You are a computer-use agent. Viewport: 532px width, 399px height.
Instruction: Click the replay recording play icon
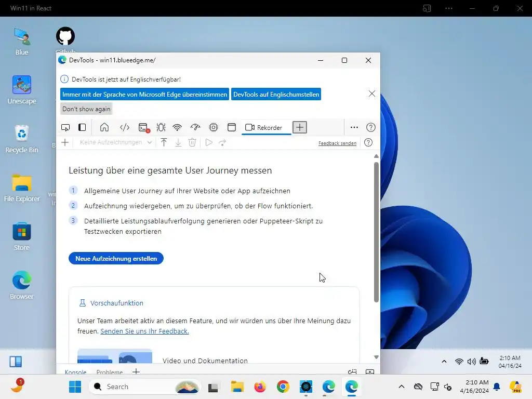click(x=209, y=142)
